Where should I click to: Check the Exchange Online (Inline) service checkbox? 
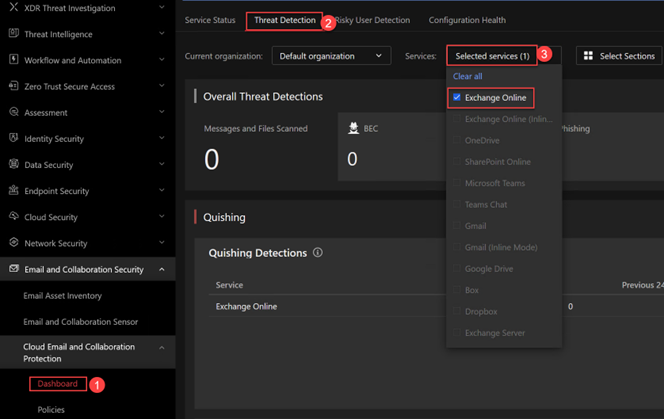pyautogui.click(x=457, y=119)
